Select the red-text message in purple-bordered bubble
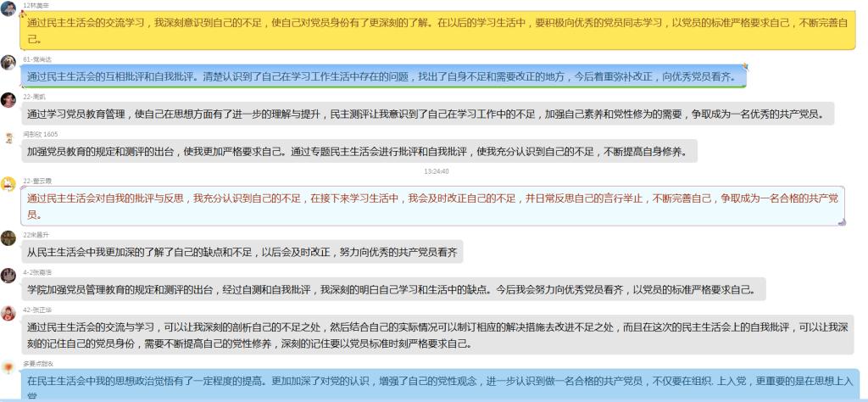 (433, 205)
